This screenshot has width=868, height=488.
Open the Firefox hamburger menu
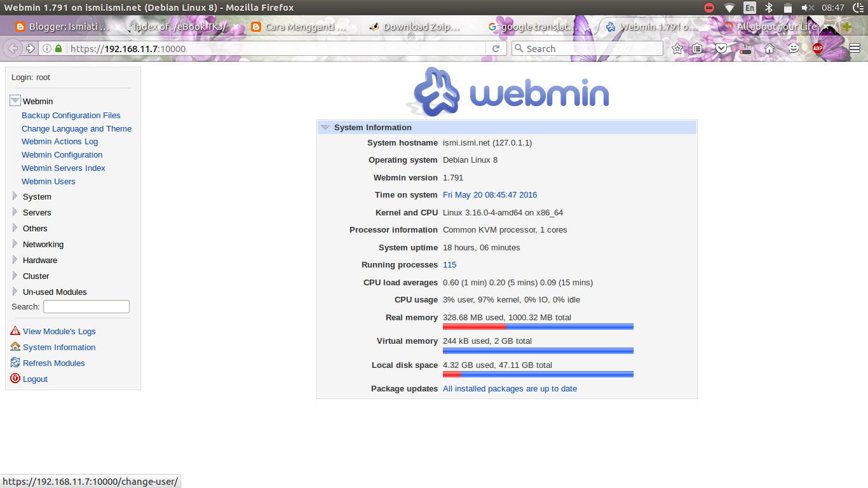854,48
